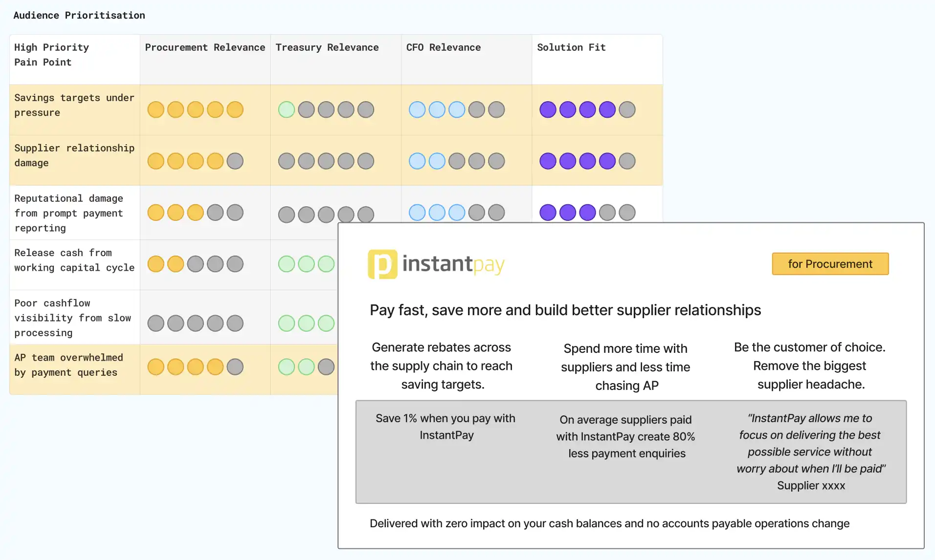Click the yellow InstantPay logo icon
The image size is (935, 560).
coord(382,264)
